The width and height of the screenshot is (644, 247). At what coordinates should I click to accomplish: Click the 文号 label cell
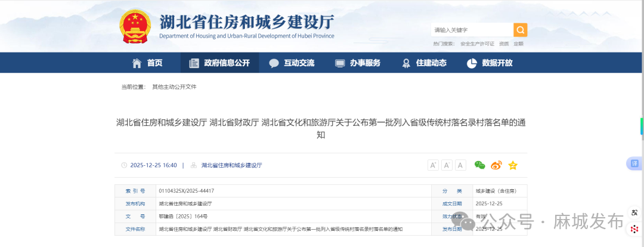click(x=135, y=216)
